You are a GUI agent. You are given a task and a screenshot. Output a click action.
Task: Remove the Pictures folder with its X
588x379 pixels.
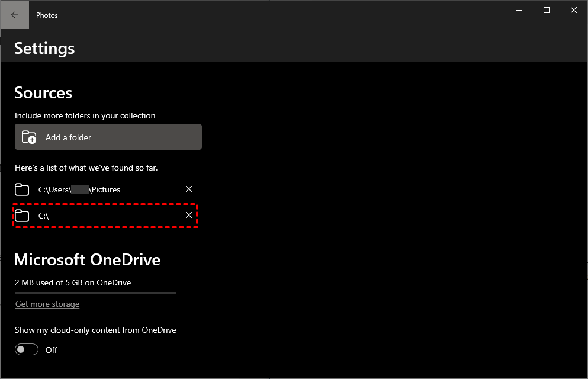pyautogui.click(x=189, y=189)
